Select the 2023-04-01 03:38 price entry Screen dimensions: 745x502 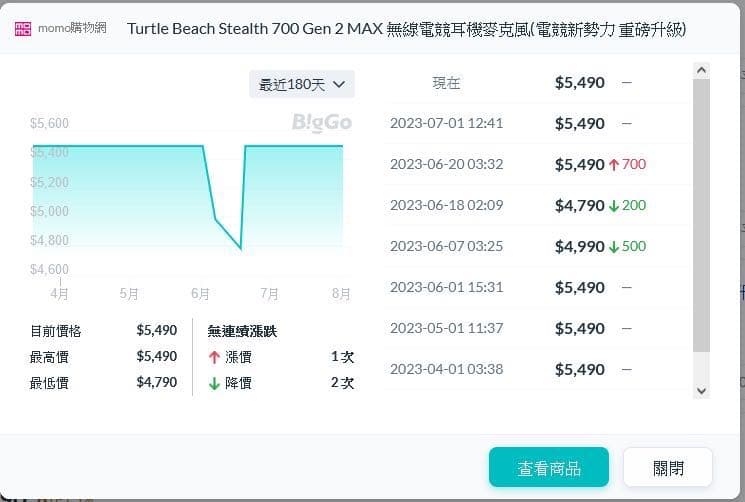pyautogui.click(x=537, y=369)
